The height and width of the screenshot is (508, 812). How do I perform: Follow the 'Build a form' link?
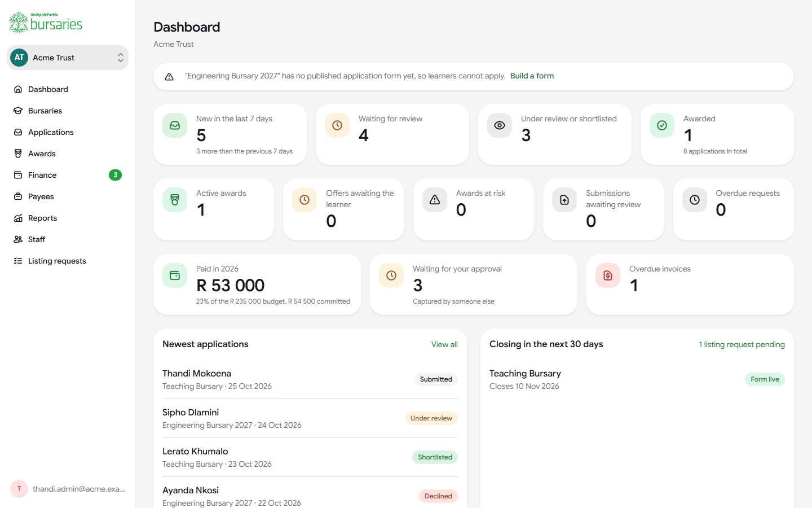tap(532, 76)
